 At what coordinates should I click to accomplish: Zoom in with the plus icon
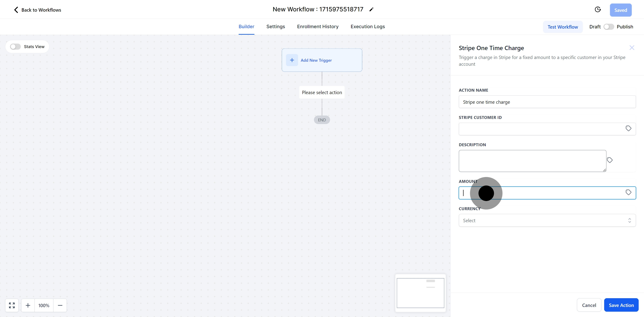[28, 305]
